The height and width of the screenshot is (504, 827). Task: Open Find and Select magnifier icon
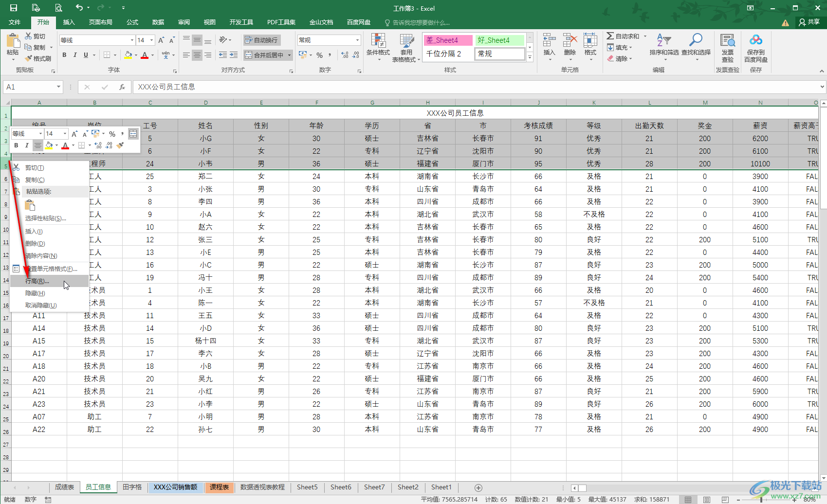coord(696,40)
